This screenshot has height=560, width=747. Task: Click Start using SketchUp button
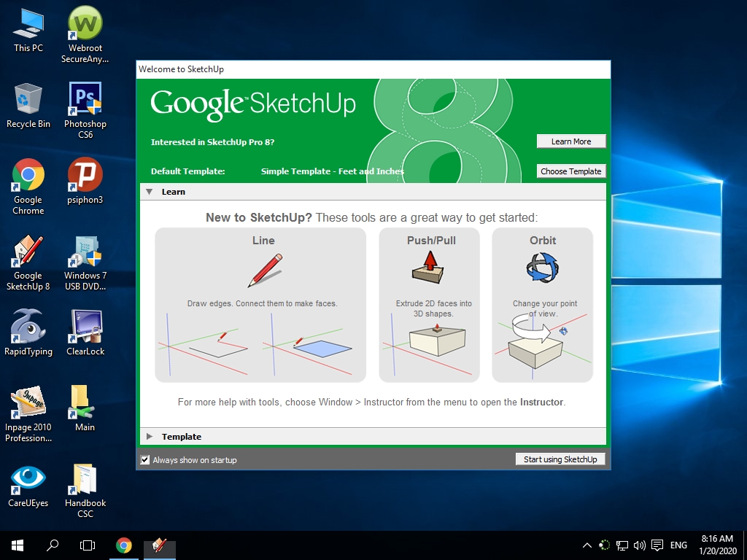560,459
